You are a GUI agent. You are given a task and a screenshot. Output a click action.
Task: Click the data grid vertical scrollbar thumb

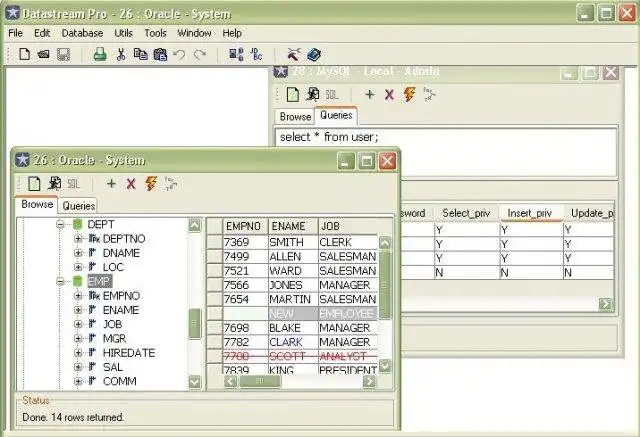pyautogui.click(x=384, y=285)
